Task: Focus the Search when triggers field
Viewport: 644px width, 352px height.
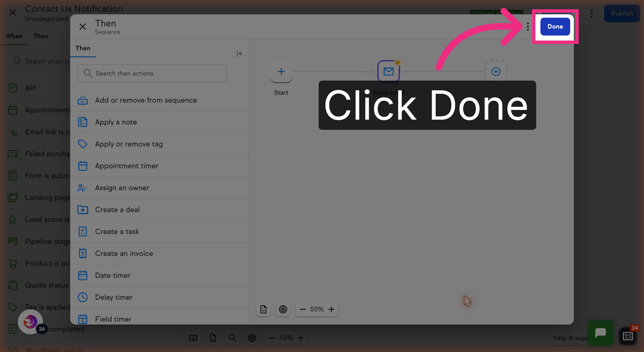Action: coord(39,61)
